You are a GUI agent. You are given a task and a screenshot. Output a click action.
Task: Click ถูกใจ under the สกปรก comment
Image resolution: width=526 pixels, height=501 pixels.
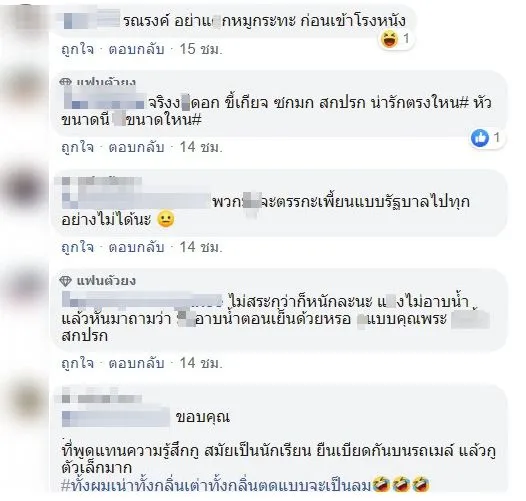77,363
